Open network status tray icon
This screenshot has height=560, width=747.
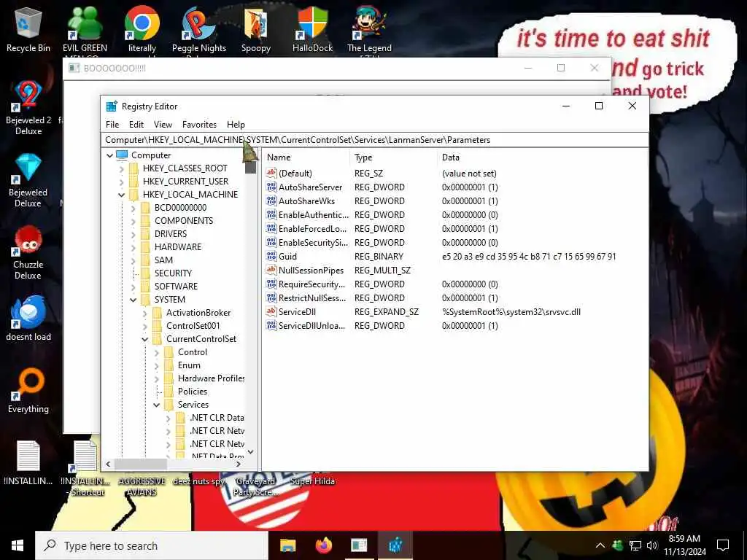[x=635, y=545]
